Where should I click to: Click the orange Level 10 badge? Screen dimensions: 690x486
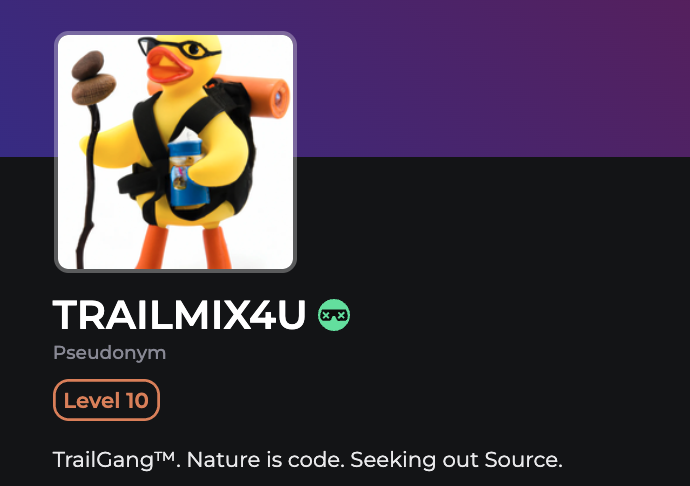click(x=106, y=400)
